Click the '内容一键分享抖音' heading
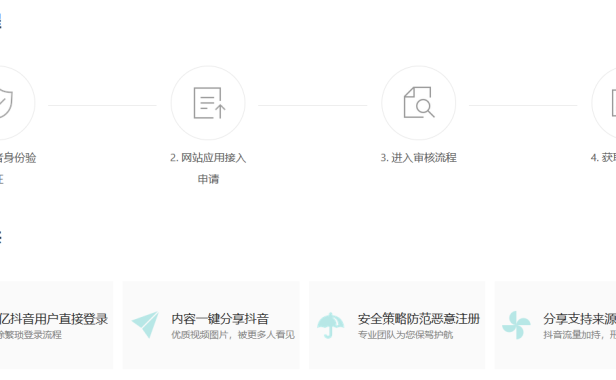Image resolution: width=616 pixels, height=380 pixels. [220, 319]
